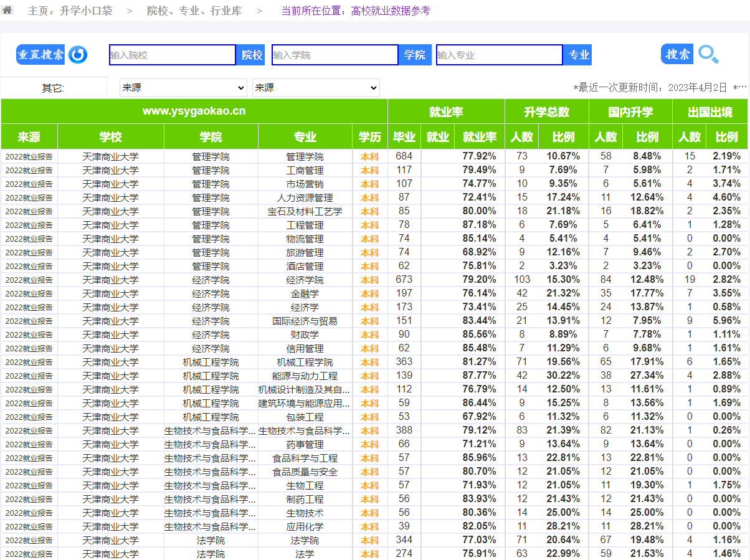Select the 金融学 major cell
750x560 pixels.
coord(305,293)
